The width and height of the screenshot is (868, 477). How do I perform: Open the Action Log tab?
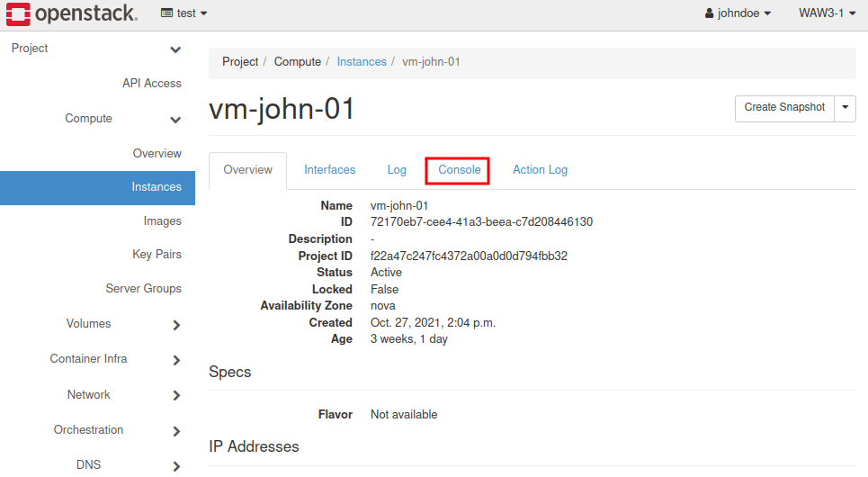pyautogui.click(x=540, y=169)
